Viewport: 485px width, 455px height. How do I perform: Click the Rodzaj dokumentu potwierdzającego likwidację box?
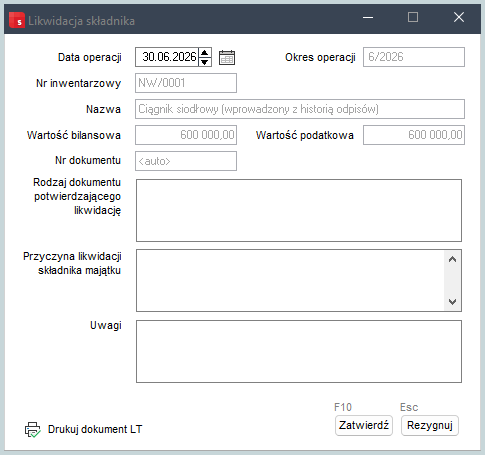pos(299,210)
